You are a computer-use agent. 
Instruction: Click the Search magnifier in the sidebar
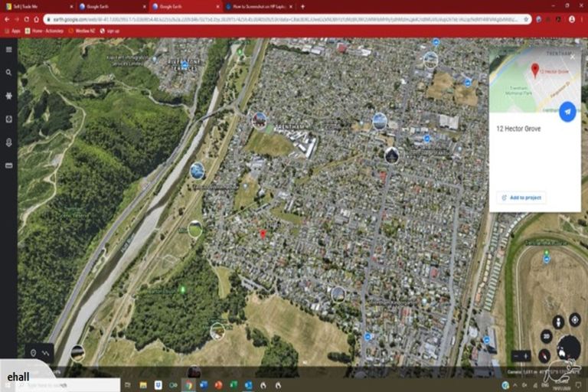[x=8, y=73]
